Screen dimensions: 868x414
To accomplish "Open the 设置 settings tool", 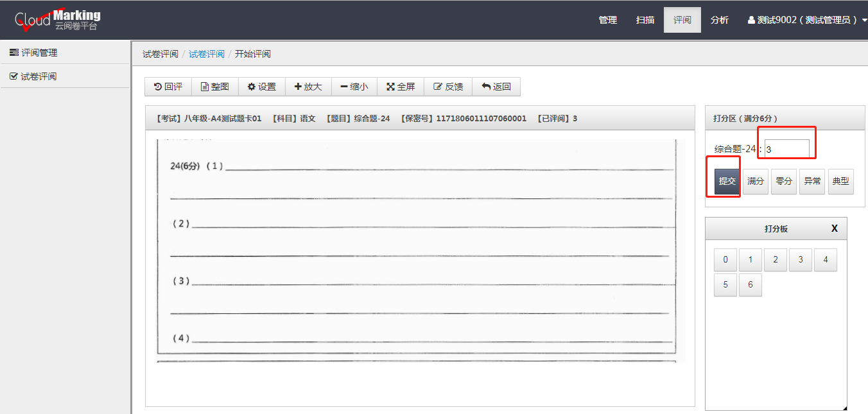I will click(261, 86).
